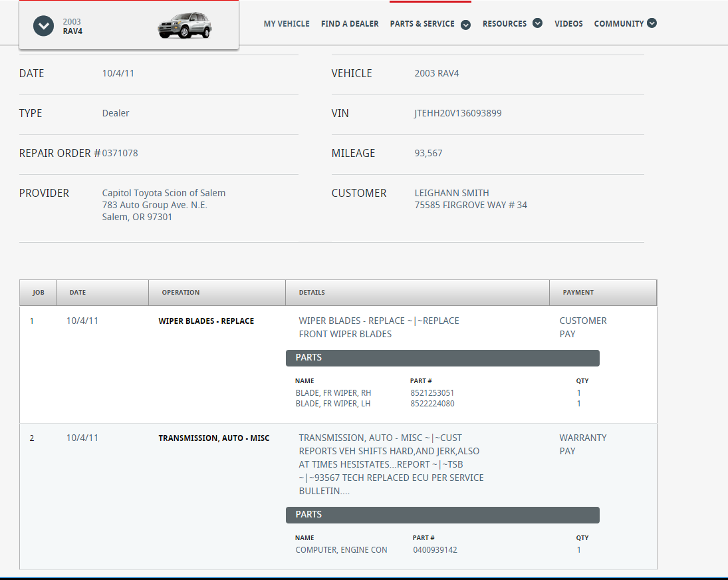Click the Job column header
The image size is (728, 580).
(x=39, y=293)
